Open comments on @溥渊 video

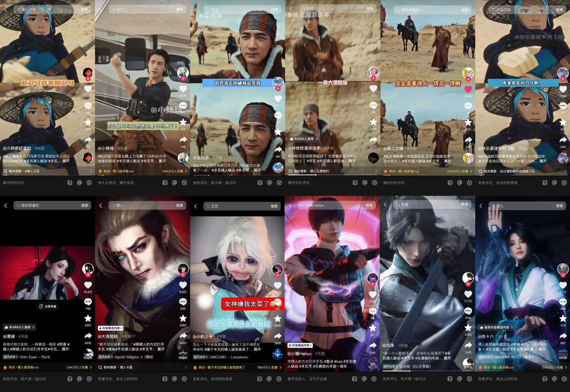point(88,302)
